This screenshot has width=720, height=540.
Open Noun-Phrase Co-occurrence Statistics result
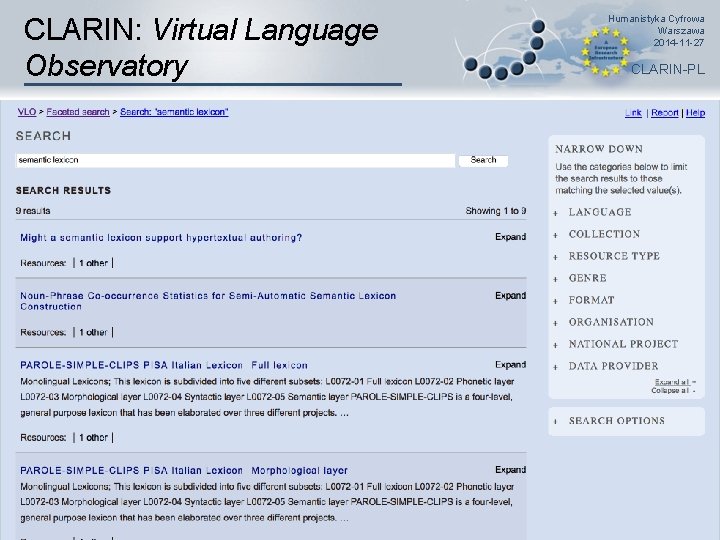pyautogui.click(x=208, y=301)
